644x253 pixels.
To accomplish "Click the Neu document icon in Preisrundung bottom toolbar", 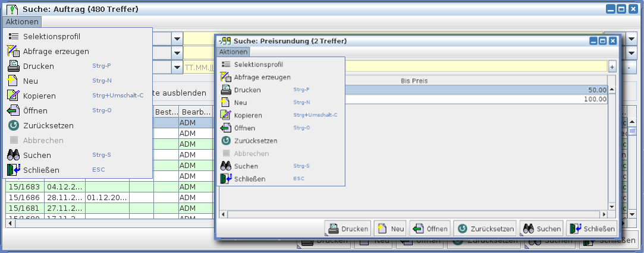I will pyautogui.click(x=381, y=229).
